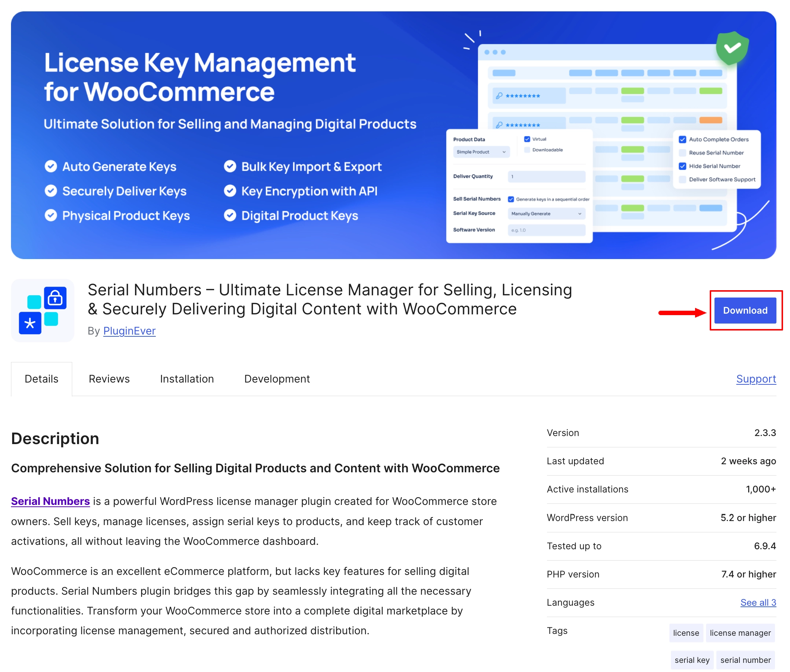This screenshot has width=790, height=672.
Task: Click the Serial Numbers plugin logo icon
Action: coord(43,310)
